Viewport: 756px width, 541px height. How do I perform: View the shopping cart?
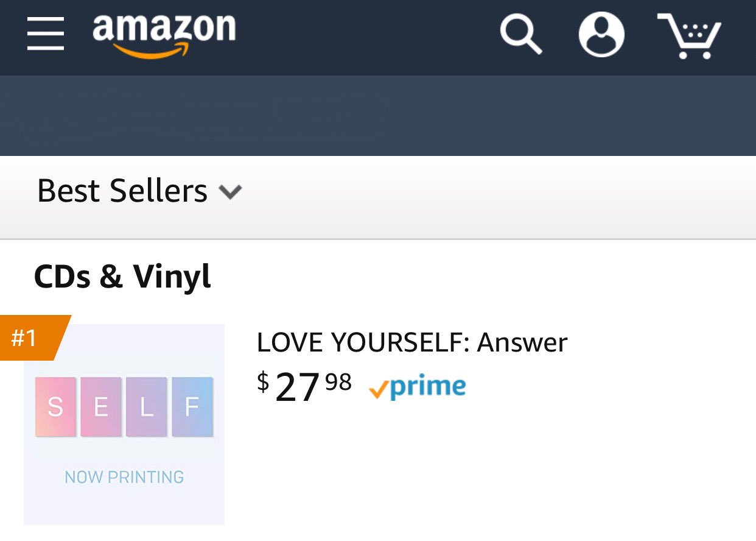690,35
